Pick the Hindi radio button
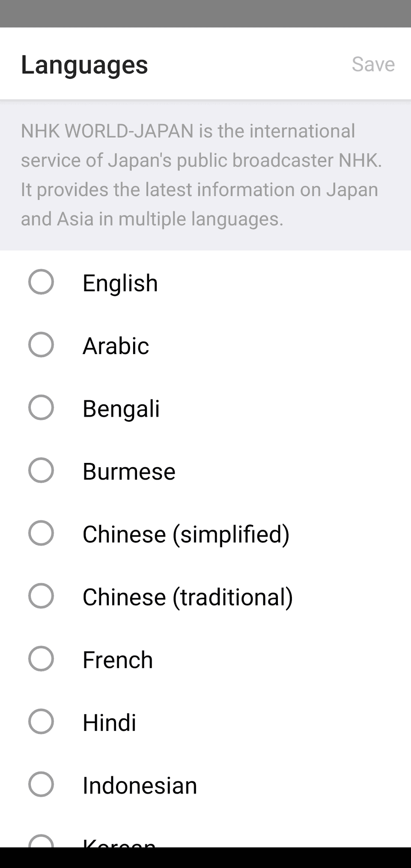The image size is (411, 868). point(41,722)
